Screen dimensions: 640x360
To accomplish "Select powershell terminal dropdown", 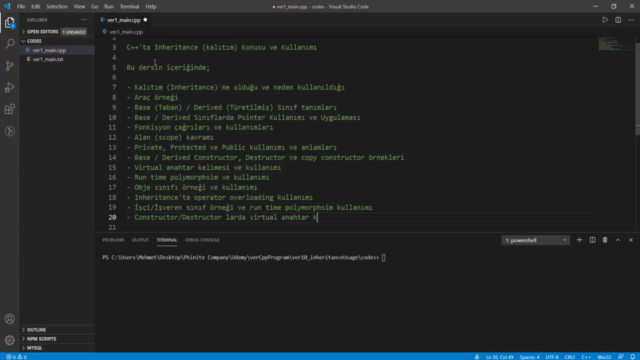I will pos(535,240).
